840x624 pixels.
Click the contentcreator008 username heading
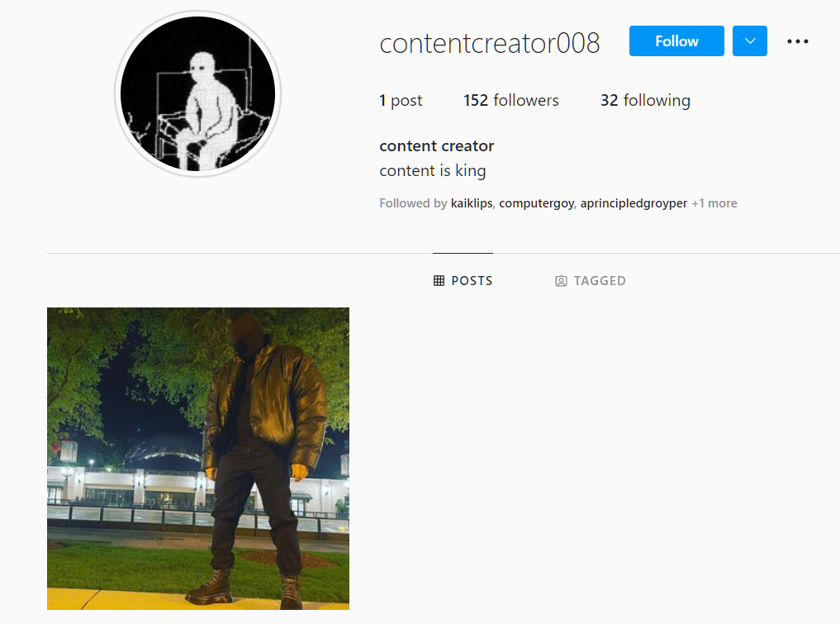490,43
